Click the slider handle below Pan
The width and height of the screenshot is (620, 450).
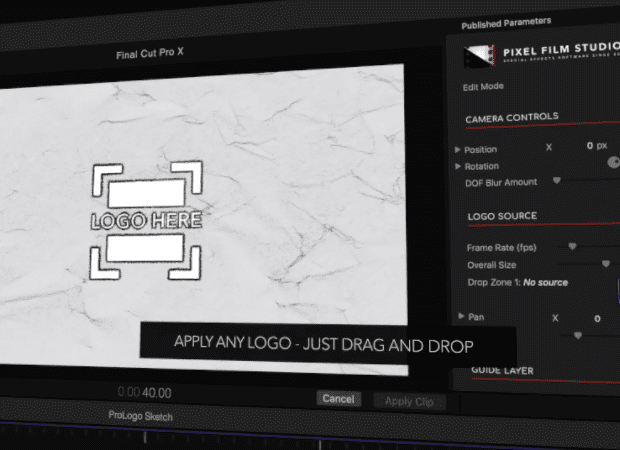(578, 335)
